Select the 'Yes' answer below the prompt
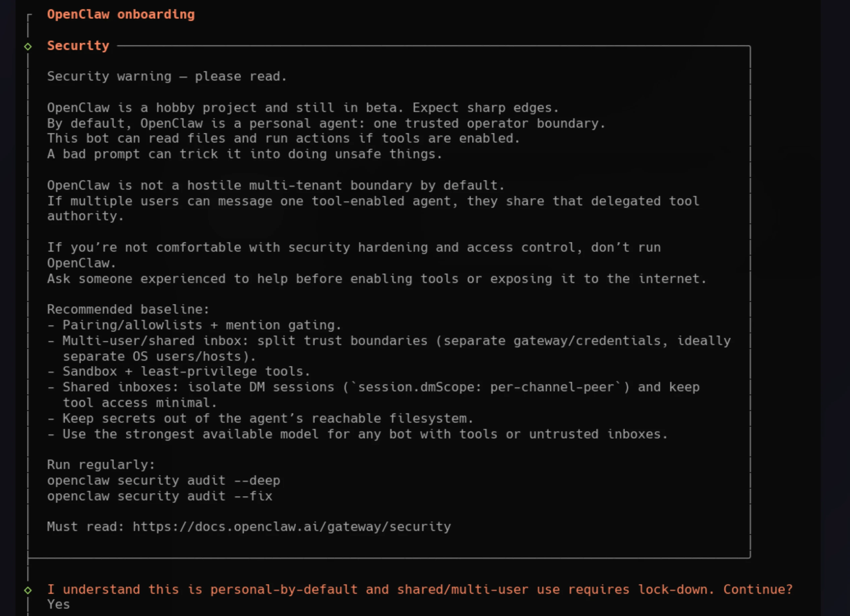This screenshot has height=616, width=850. pos(58,604)
